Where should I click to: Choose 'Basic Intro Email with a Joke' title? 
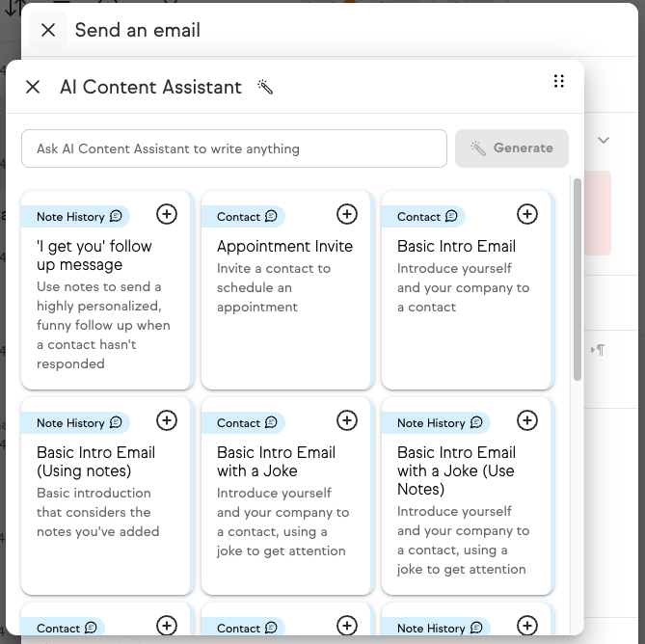276,461
